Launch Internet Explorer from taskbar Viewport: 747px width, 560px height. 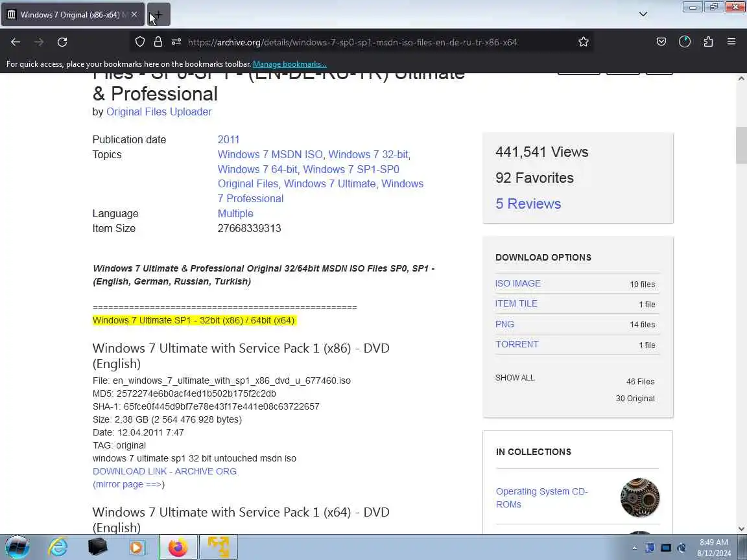coord(58,546)
